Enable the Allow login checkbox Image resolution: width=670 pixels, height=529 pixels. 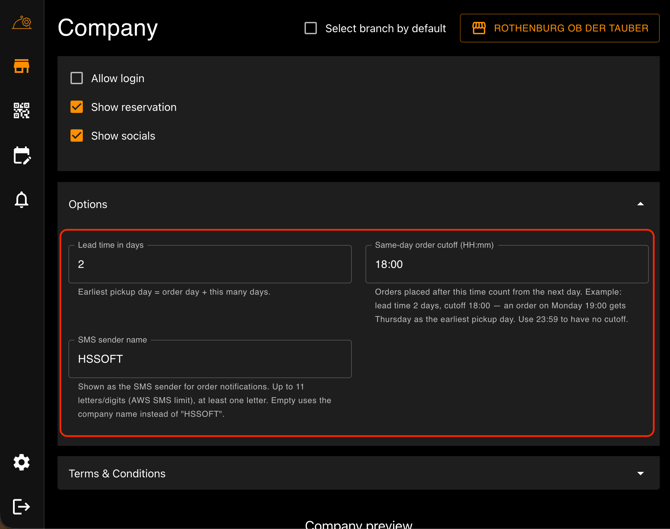coord(76,78)
